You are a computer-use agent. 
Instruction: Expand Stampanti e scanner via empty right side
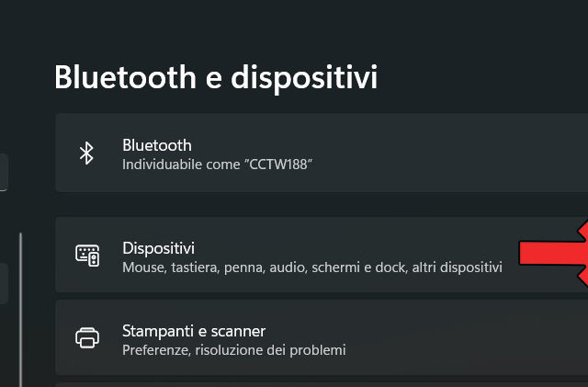478,338
